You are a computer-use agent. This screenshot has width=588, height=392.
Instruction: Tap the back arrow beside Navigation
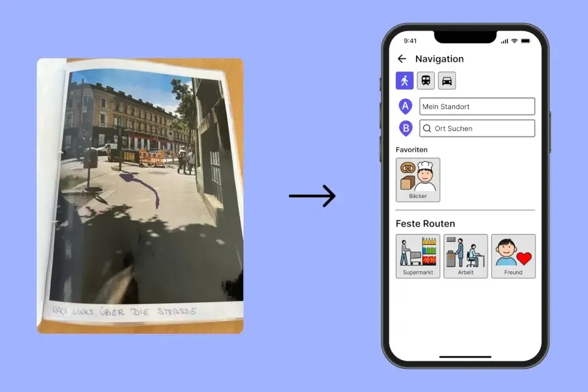(402, 59)
